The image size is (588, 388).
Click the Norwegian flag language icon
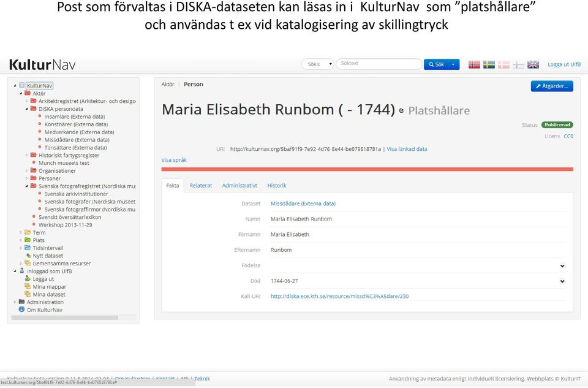click(x=474, y=64)
